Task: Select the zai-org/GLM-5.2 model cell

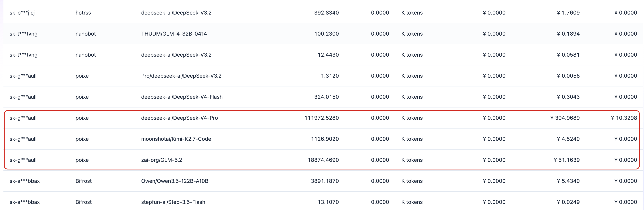Action: tap(161, 160)
